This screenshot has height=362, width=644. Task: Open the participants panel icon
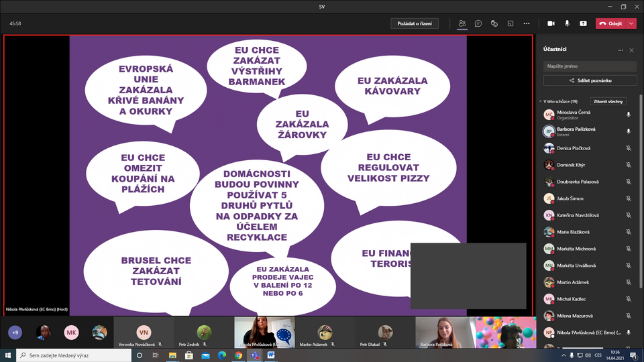tap(462, 23)
